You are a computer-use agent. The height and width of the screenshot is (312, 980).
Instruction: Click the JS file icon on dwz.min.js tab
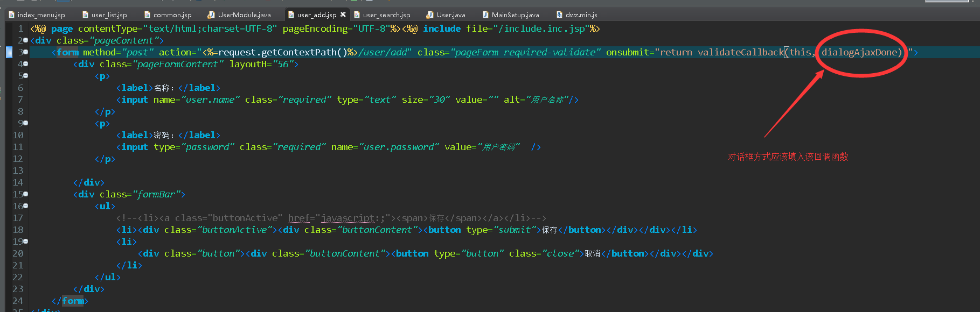560,15
